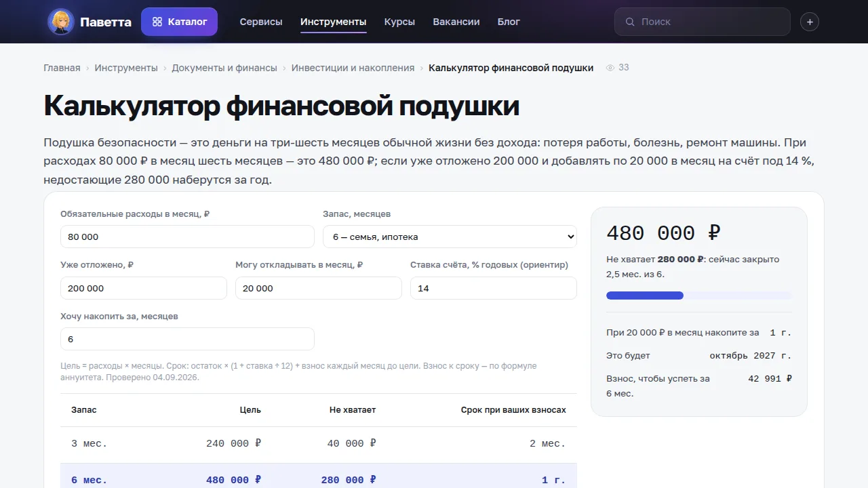Click the Уже отложено field

click(x=144, y=288)
